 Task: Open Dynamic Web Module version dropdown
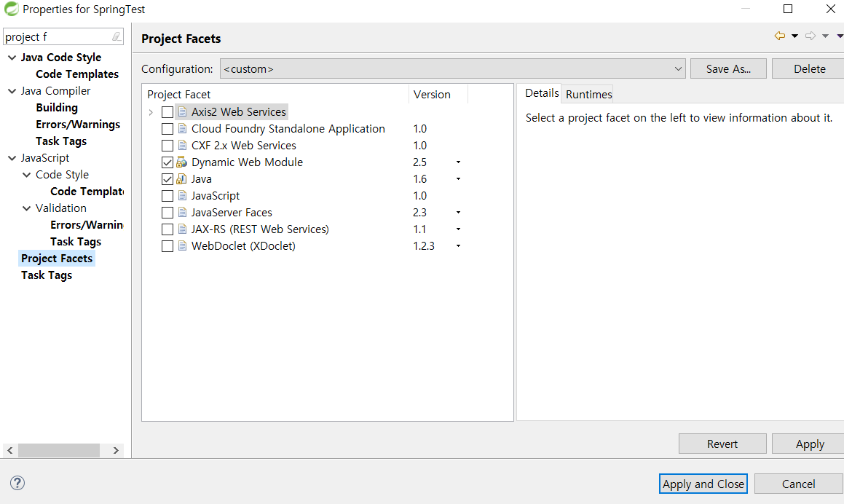click(458, 162)
